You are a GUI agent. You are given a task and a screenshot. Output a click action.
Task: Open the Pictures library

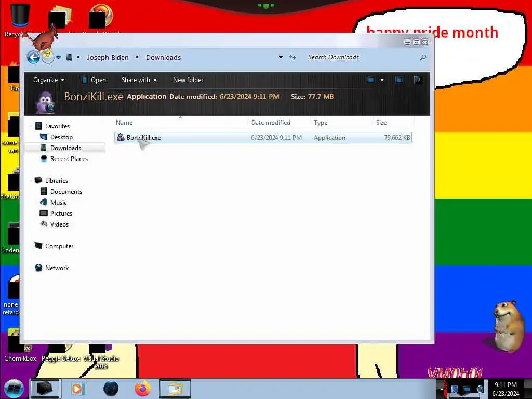(x=61, y=214)
